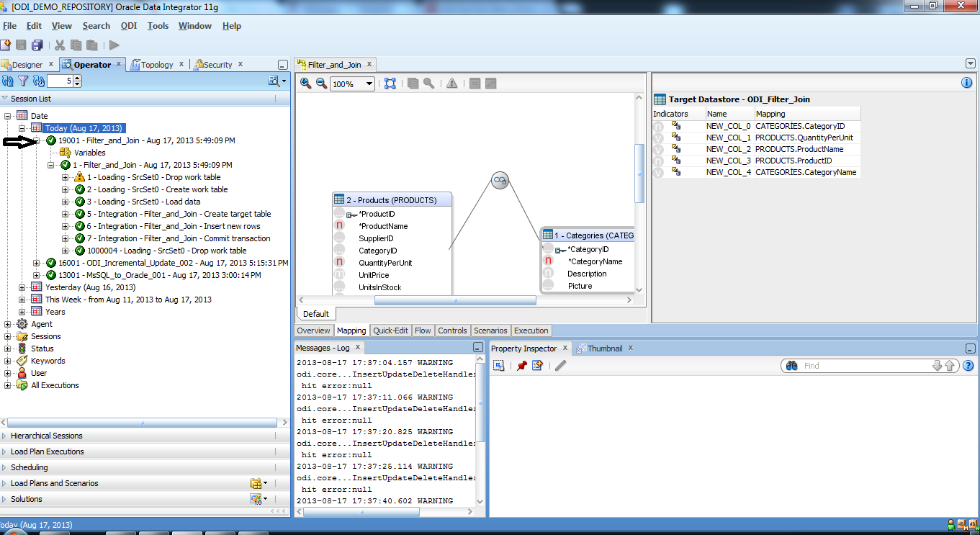Click the QuantityPerUnit column in Products table
This screenshot has width=980, height=535.
tap(385, 263)
